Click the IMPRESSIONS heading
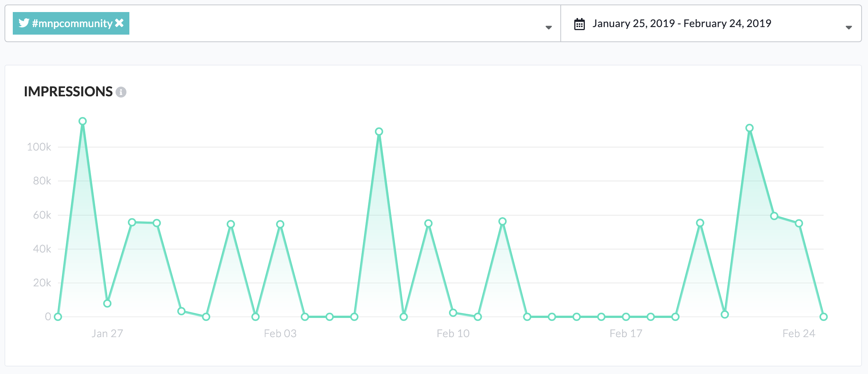868x374 pixels. click(x=68, y=91)
